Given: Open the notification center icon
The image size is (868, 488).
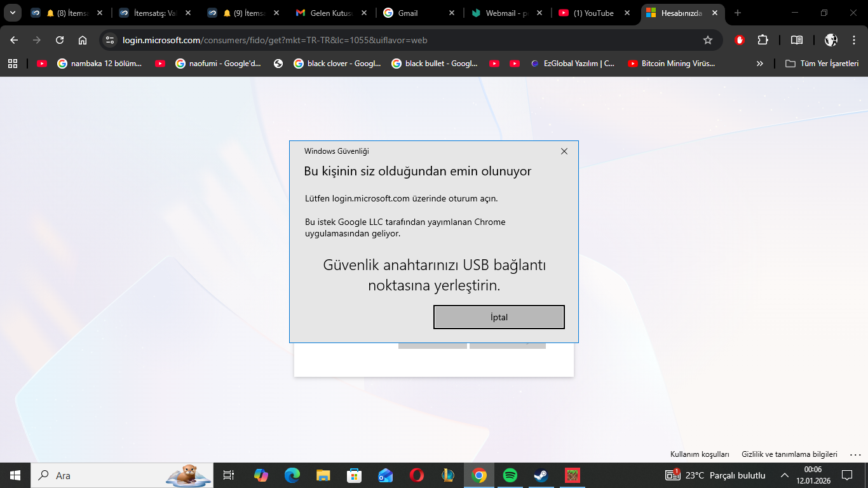Looking at the screenshot, I should [x=847, y=475].
